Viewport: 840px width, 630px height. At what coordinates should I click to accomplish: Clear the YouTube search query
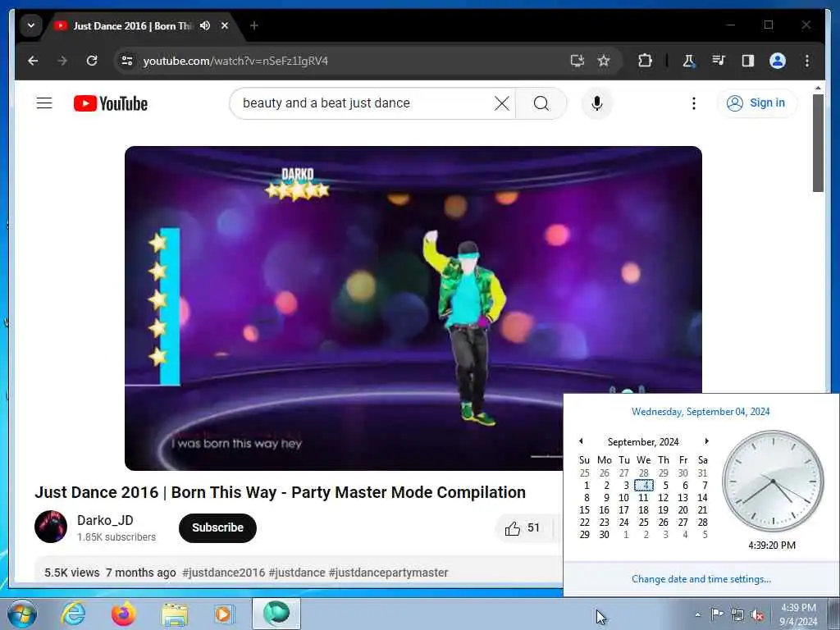click(502, 103)
